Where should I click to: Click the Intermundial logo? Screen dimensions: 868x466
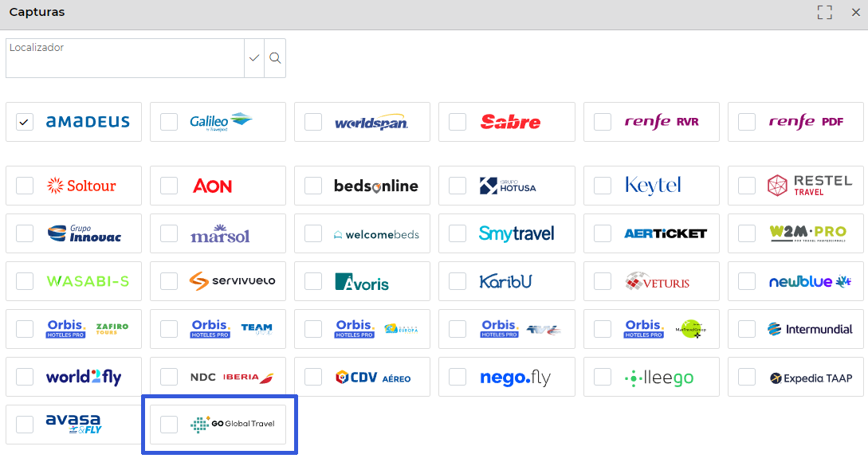point(810,329)
